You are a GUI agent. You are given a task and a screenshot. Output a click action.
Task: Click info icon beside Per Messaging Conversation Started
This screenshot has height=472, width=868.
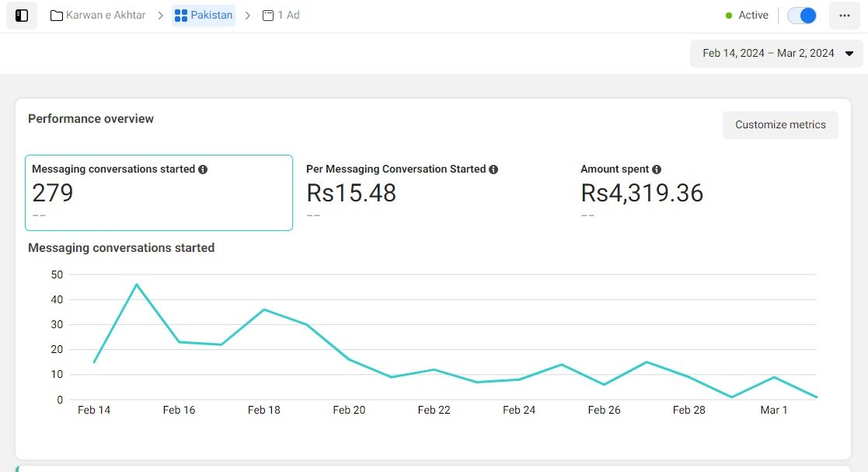(x=493, y=170)
